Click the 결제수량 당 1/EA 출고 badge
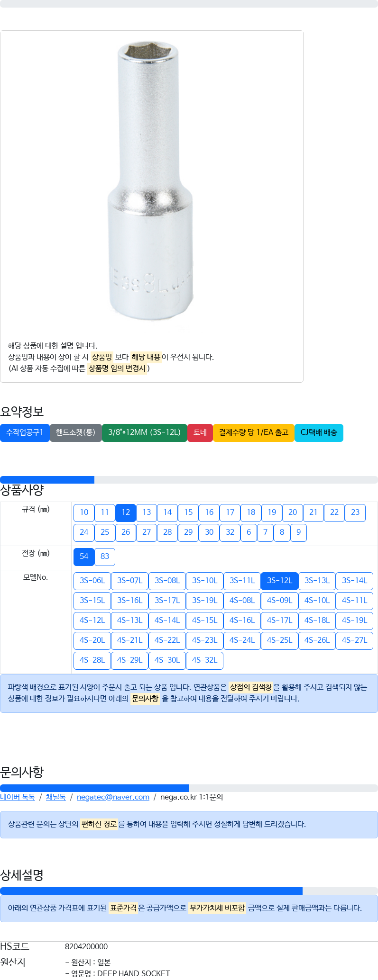This screenshot has width=378, height=980. (254, 432)
